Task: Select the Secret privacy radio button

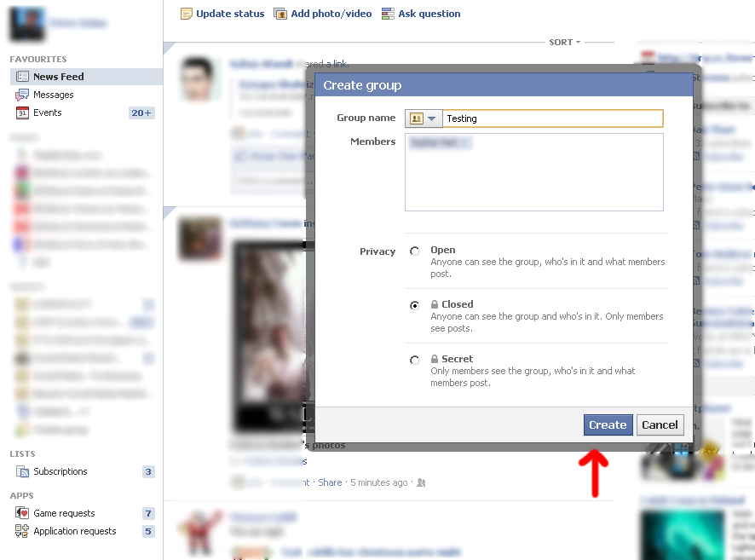Action: [415, 360]
